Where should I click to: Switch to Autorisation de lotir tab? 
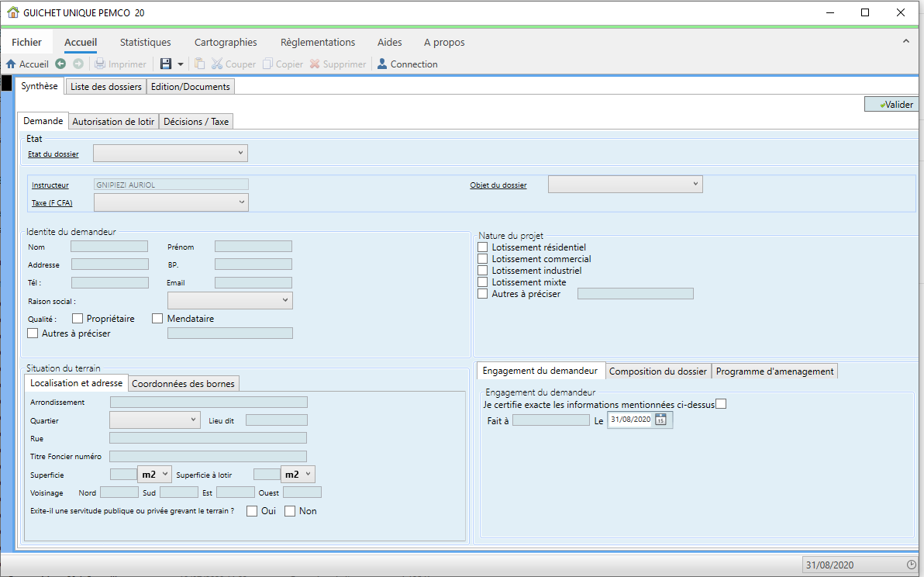point(114,122)
